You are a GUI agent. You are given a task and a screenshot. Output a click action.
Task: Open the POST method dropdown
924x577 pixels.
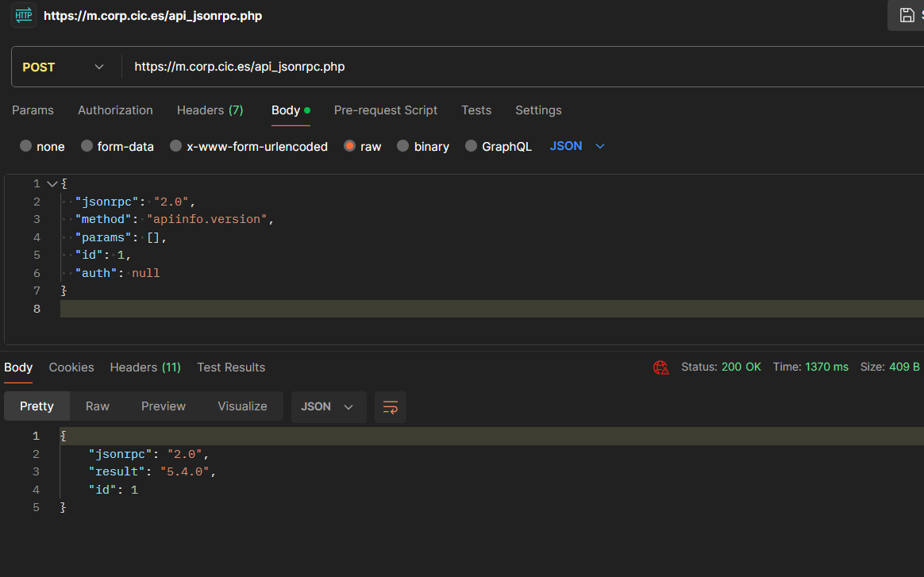[64, 67]
